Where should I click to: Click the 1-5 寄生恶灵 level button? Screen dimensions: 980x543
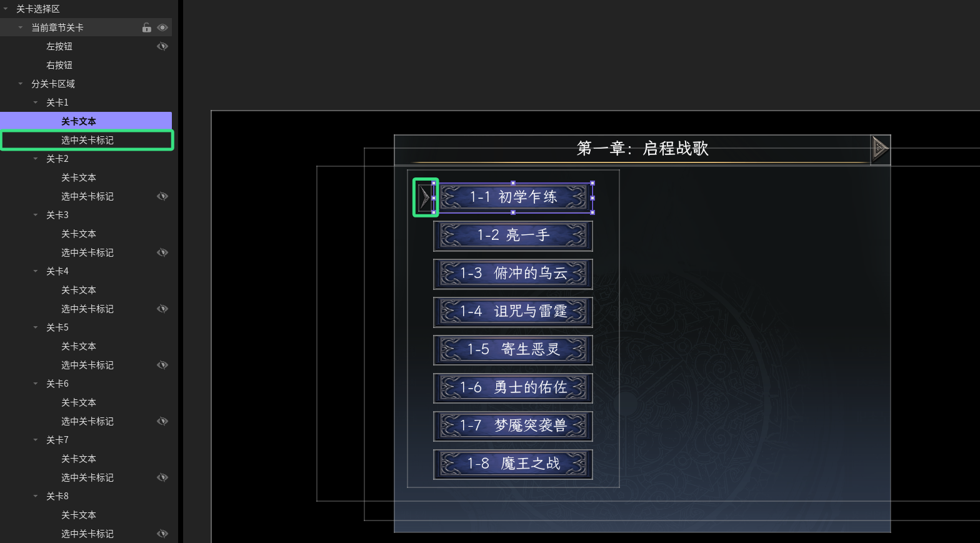point(513,350)
